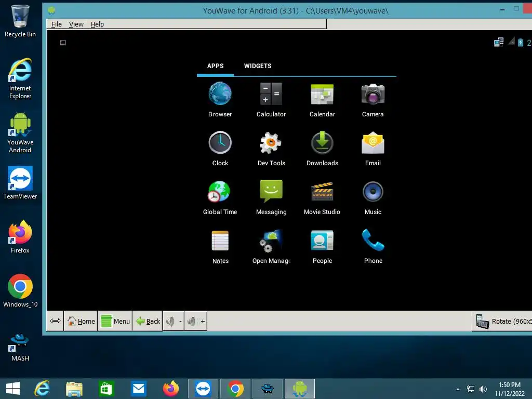Switch to MASH in the taskbar
532x399 pixels.
click(268, 389)
